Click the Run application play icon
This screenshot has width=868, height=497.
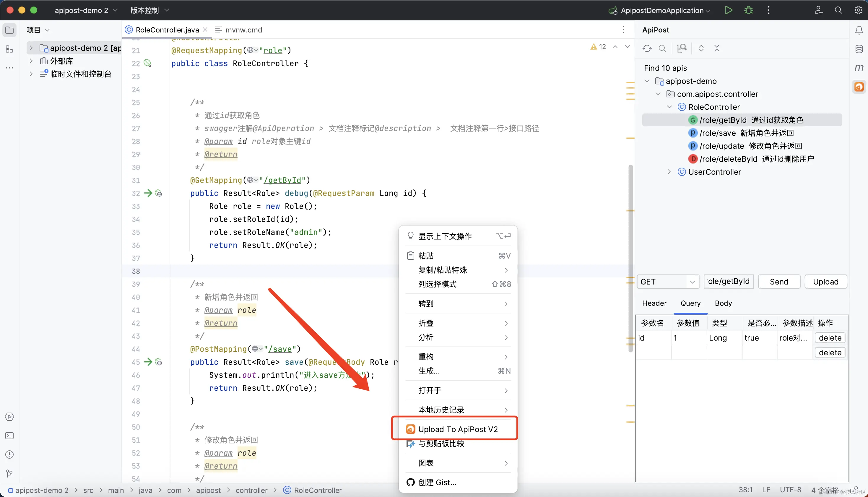728,10
